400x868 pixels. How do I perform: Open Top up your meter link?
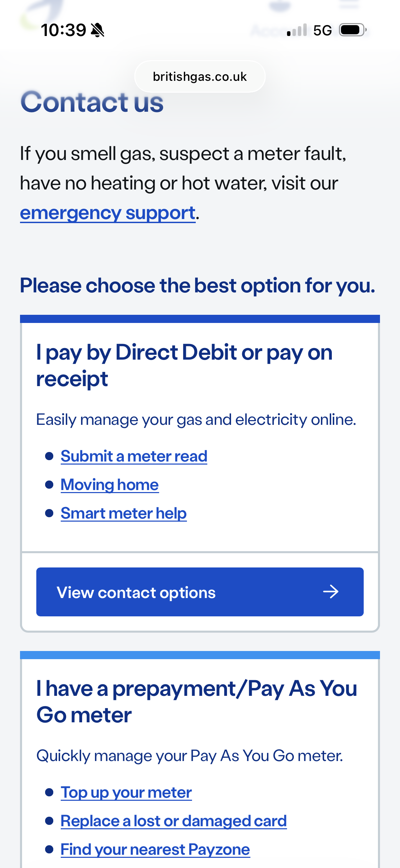(126, 792)
